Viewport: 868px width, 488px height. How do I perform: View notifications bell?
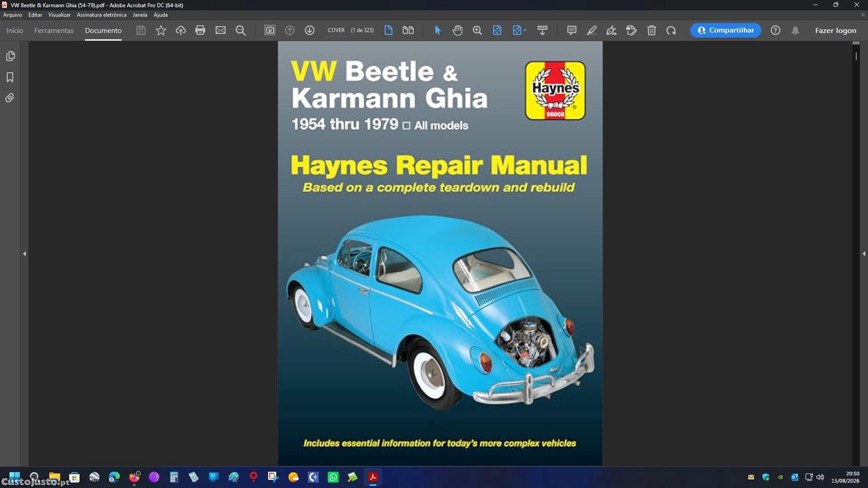coord(796,30)
